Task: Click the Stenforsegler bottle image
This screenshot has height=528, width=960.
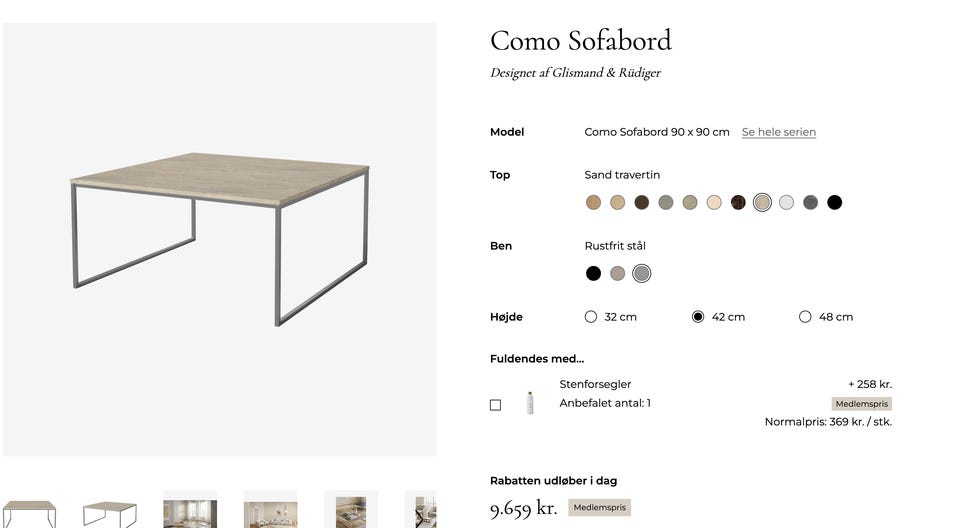Action: pyautogui.click(x=530, y=403)
